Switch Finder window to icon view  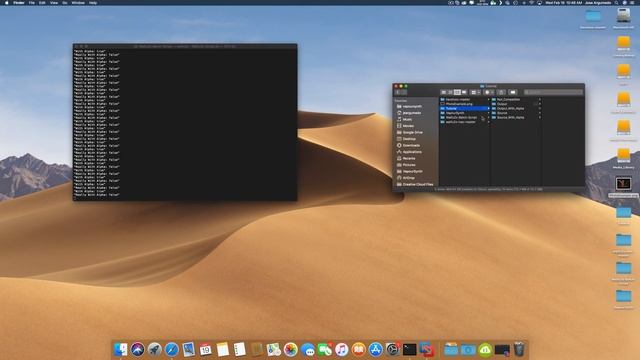pyautogui.click(x=444, y=92)
